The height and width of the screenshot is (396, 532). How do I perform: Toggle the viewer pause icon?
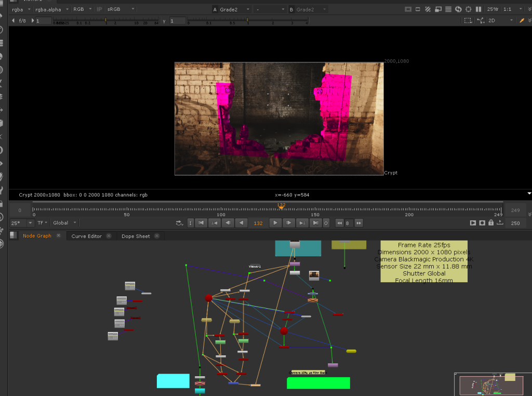coord(478,9)
